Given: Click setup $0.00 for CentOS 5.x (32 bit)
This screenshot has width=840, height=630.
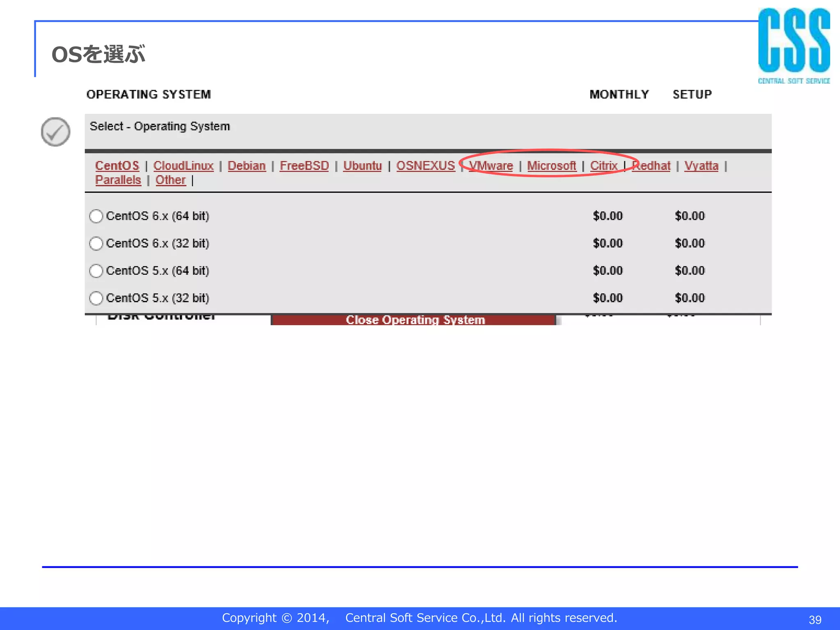Looking at the screenshot, I should (690, 298).
